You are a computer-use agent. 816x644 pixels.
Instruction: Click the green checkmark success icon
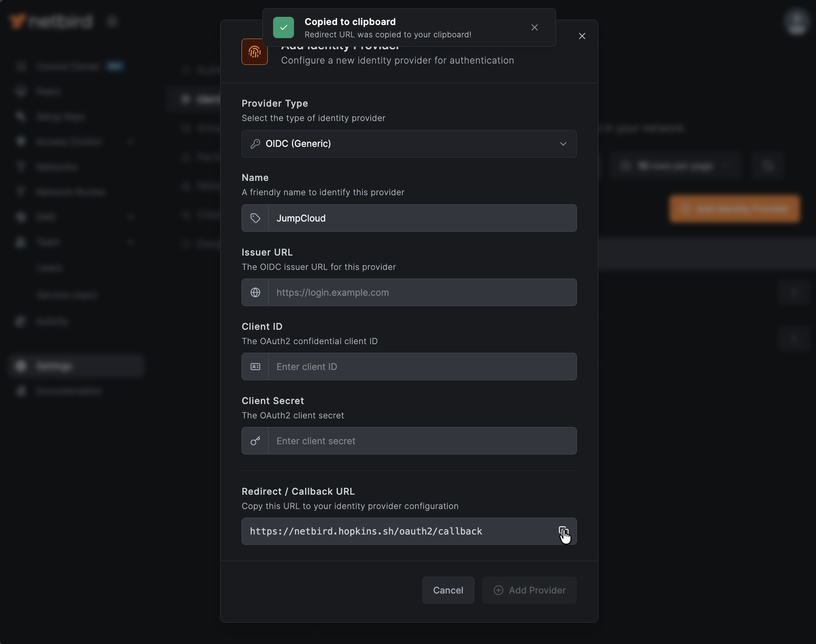283,27
